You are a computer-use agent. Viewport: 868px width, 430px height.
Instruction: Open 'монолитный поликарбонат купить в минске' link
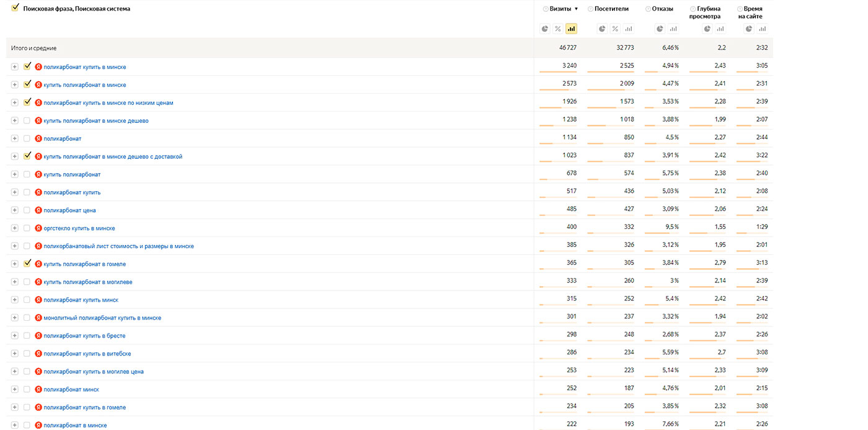tap(102, 318)
